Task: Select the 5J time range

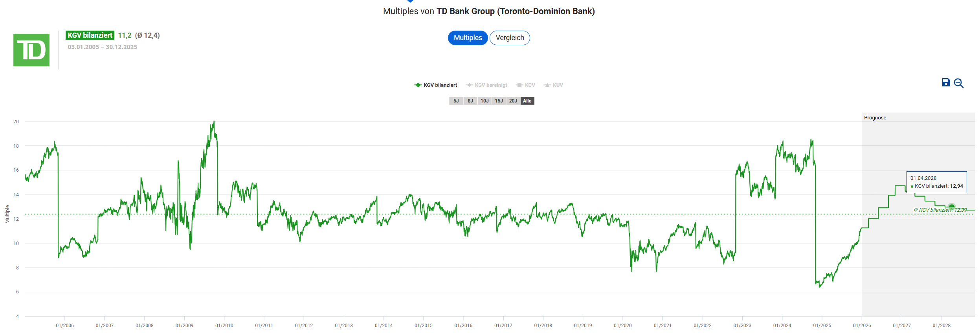Action: [456, 101]
